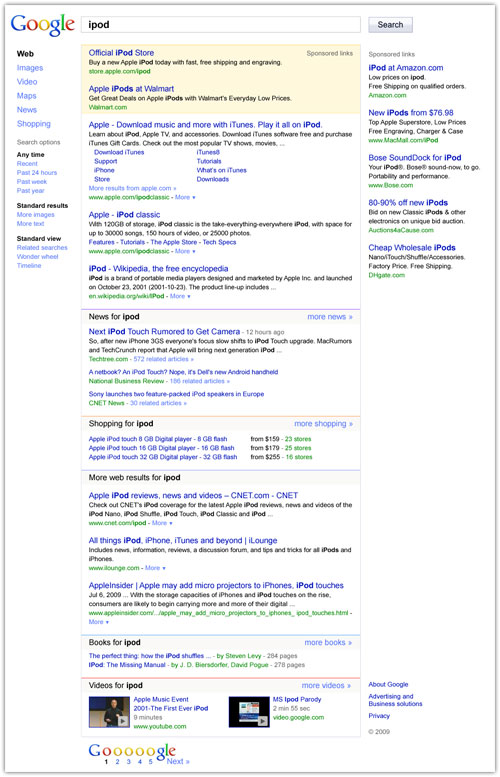
Task: Expand More dropdown under AppleInsider result
Action: (x=99, y=622)
